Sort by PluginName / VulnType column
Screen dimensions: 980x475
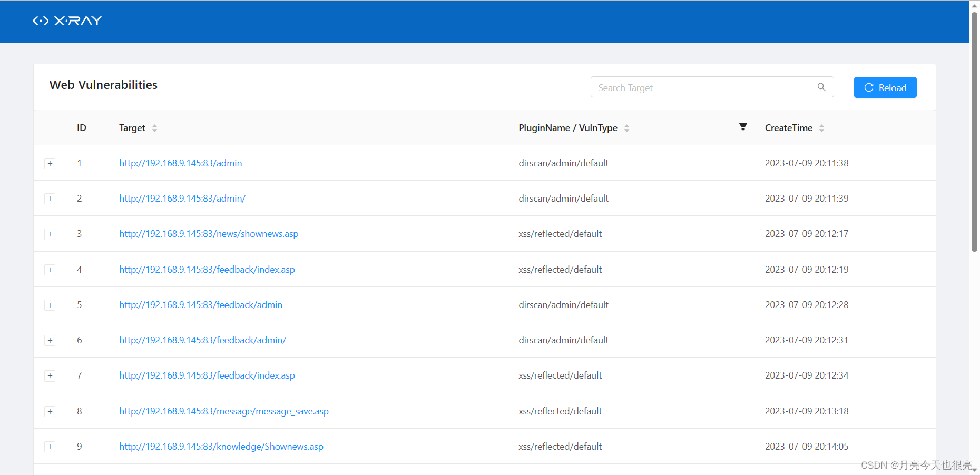(626, 128)
